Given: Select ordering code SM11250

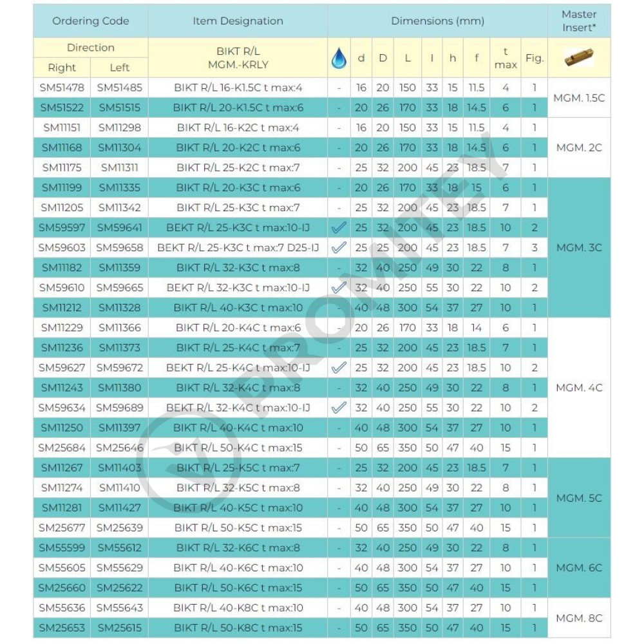Looking at the screenshot, I should coord(62,428).
